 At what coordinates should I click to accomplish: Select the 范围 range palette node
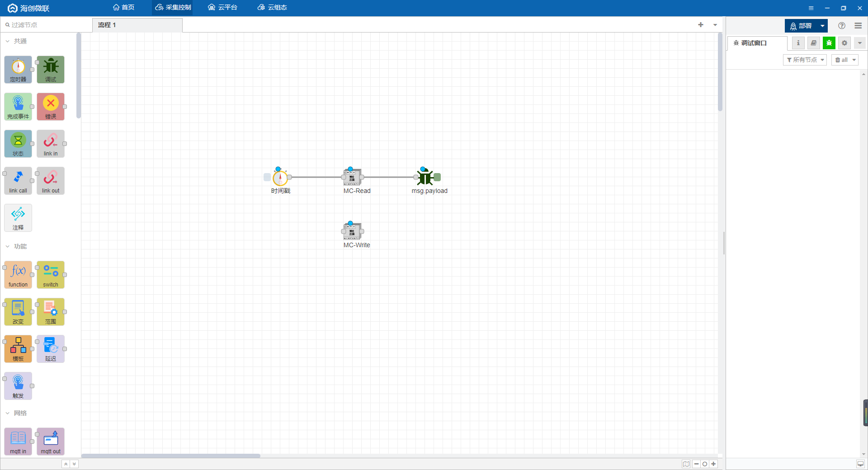coord(51,312)
